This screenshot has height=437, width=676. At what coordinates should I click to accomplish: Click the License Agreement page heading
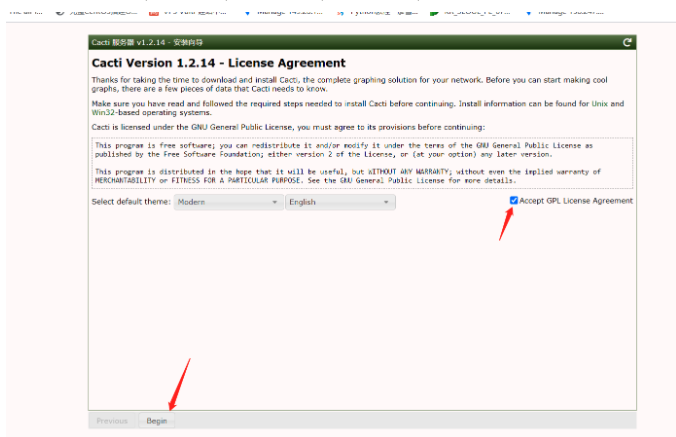click(205, 63)
